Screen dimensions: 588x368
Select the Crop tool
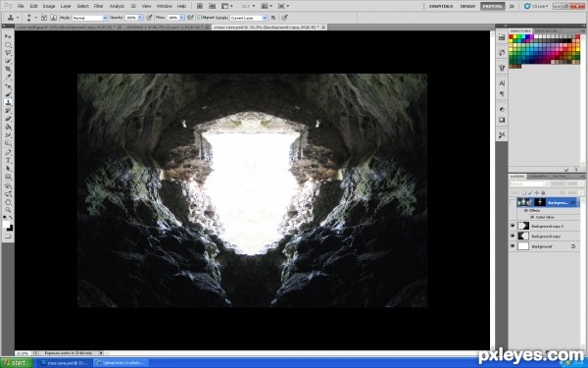(8, 69)
